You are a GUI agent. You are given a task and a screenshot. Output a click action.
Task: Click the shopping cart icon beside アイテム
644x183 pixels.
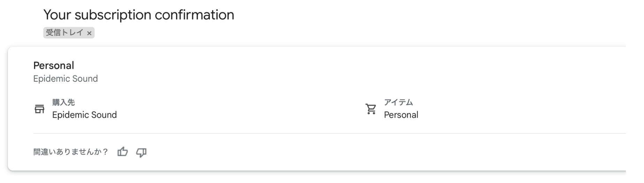[371, 109]
